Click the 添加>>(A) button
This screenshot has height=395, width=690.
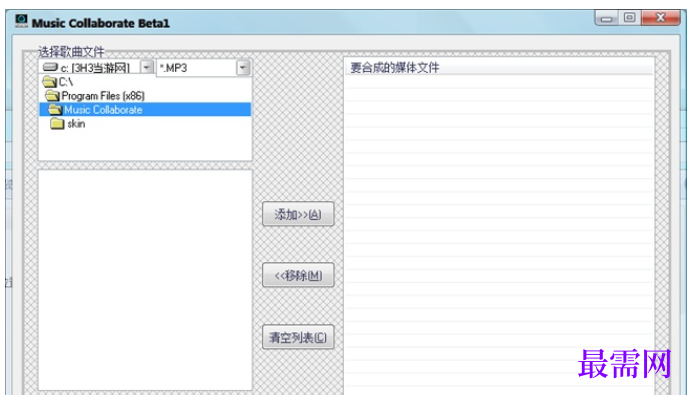[x=298, y=214]
